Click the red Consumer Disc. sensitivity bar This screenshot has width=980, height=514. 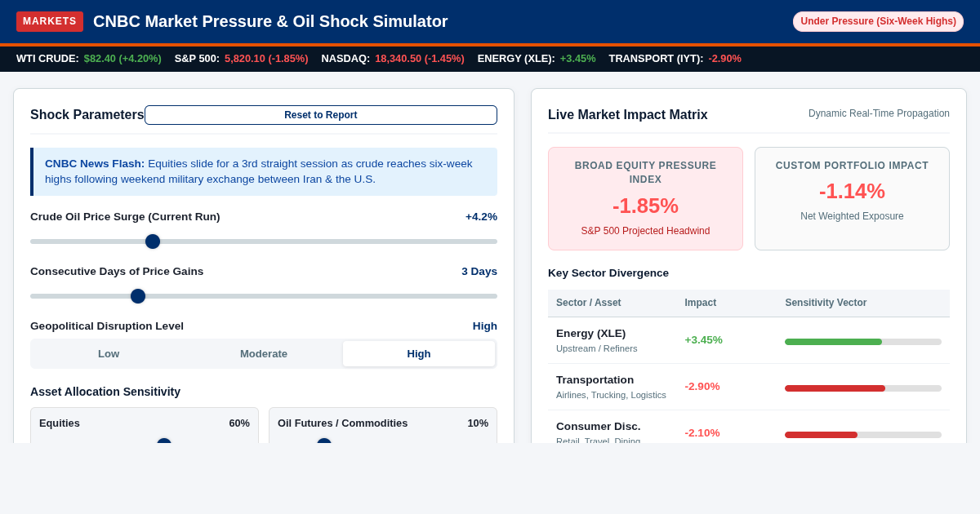click(821, 435)
